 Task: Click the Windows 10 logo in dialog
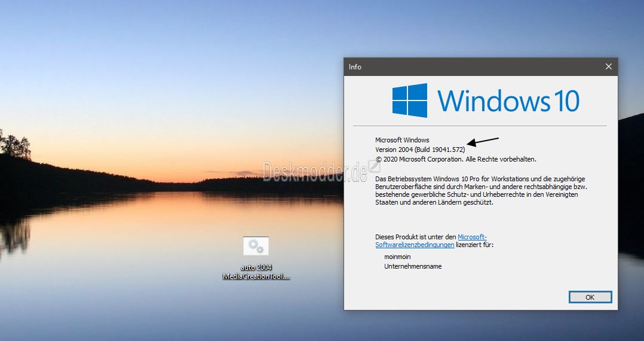coord(486,101)
